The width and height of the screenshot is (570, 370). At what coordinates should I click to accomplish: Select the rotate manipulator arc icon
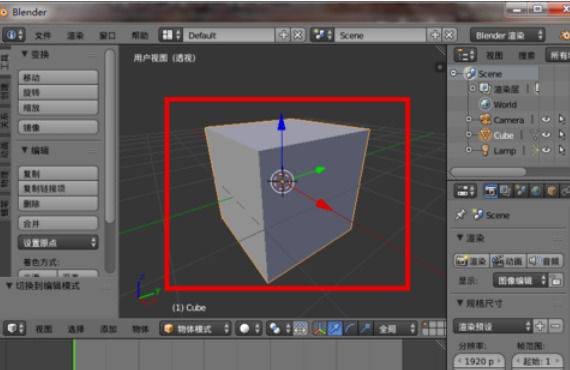(x=350, y=329)
